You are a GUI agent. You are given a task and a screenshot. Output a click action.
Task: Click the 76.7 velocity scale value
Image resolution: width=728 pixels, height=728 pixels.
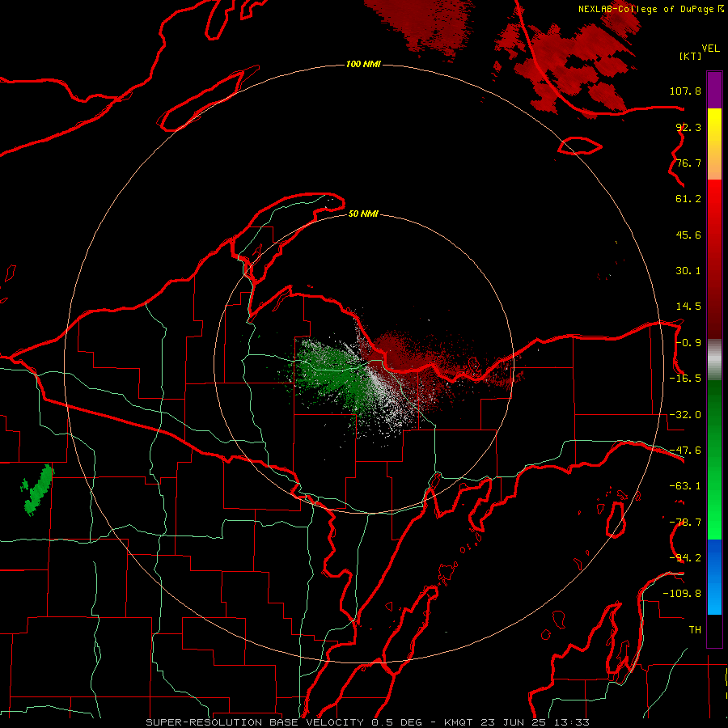point(688,163)
